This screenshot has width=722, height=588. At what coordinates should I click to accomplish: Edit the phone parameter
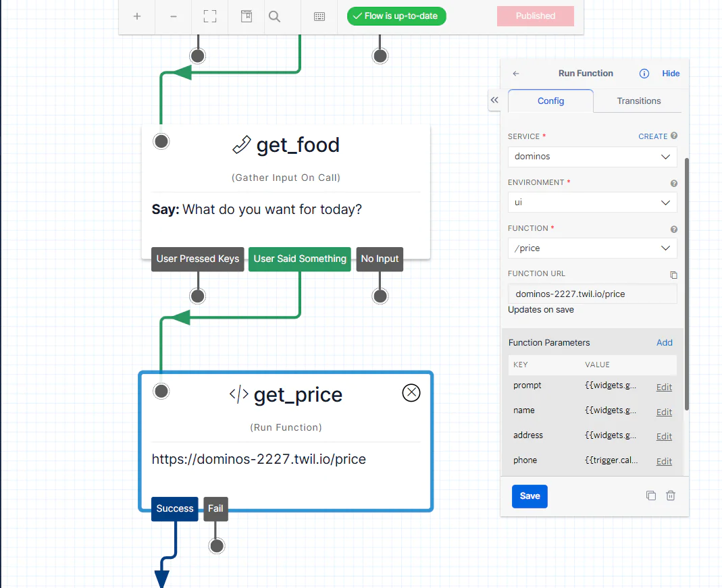(664, 462)
